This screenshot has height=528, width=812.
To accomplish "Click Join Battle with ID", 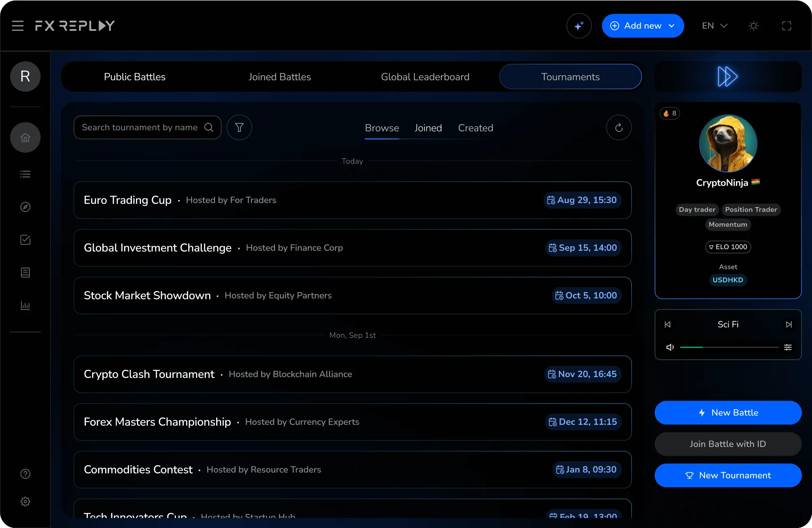I will pyautogui.click(x=728, y=444).
